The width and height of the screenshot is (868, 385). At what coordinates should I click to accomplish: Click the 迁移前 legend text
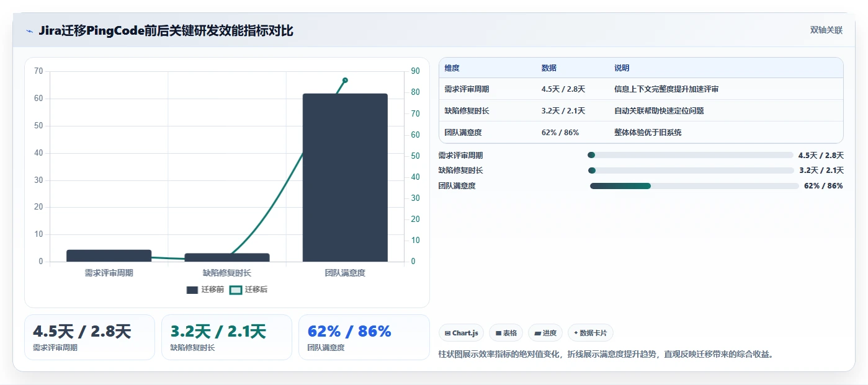tap(213, 290)
